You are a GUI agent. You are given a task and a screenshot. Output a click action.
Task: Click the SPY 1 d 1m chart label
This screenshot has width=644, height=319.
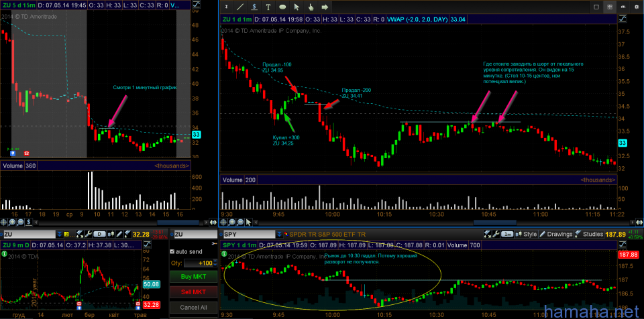coord(238,245)
